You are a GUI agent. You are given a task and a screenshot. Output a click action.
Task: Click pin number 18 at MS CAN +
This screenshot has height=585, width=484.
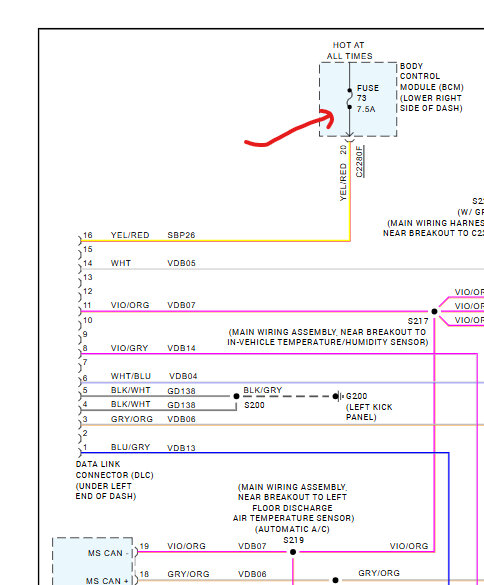pyautogui.click(x=144, y=574)
